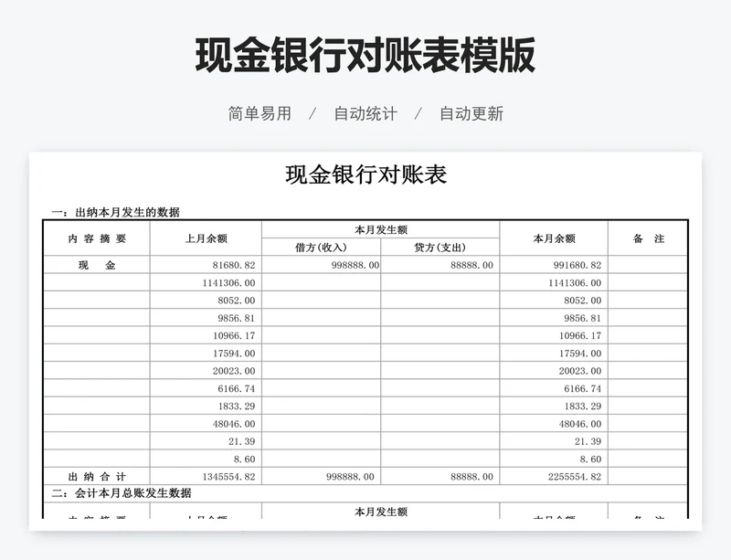
Task: Select the 自动更新 subtitle text
Action: 471,114
